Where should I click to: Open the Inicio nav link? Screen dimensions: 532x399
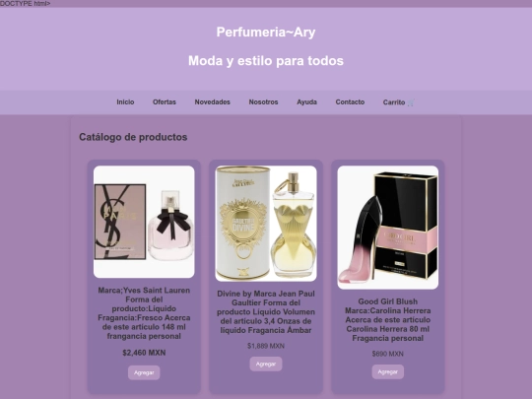(x=125, y=102)
